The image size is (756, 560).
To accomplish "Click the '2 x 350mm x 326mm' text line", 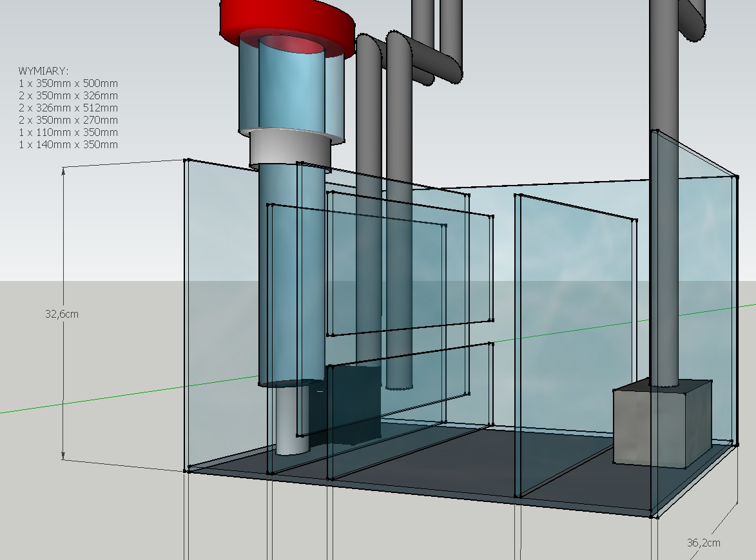I will click(x=68, y=95).
